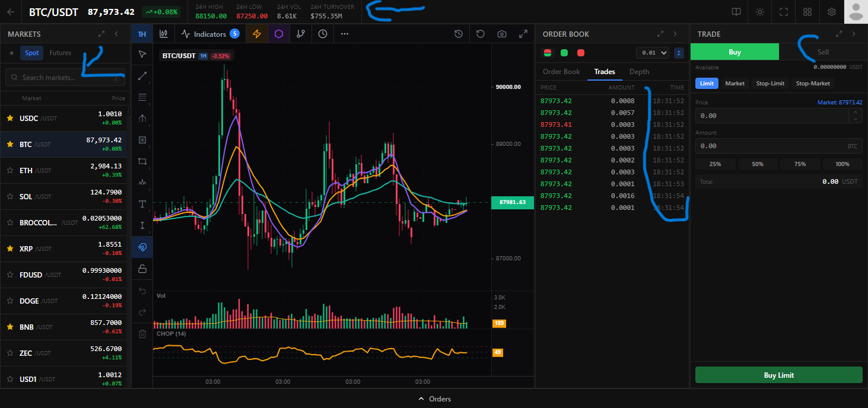868x408 pixels.
Task: Switch markets to the Futures tab
Action: [61, 53]
